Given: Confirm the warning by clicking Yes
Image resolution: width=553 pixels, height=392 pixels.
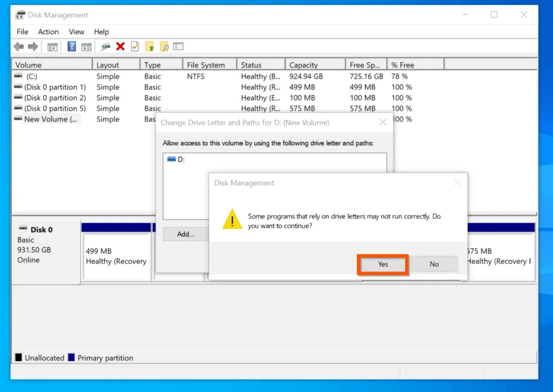Looking at the screenshot, I should click(382, 264).
